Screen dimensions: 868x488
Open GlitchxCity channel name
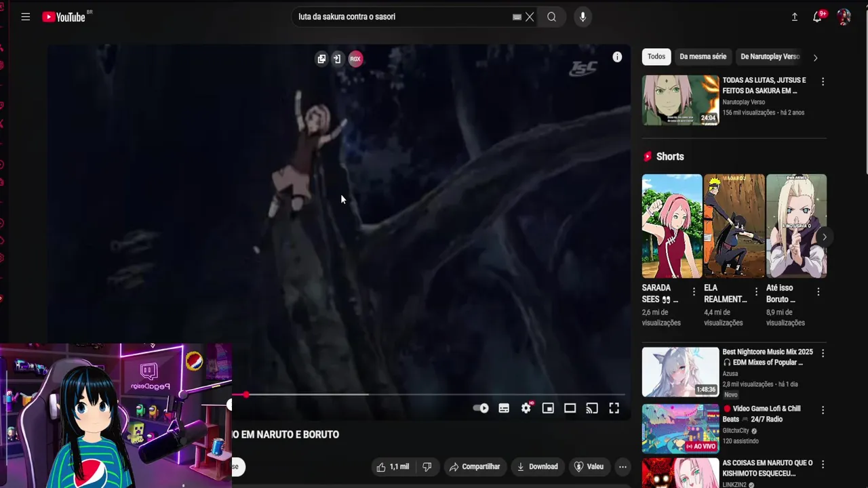736,430
